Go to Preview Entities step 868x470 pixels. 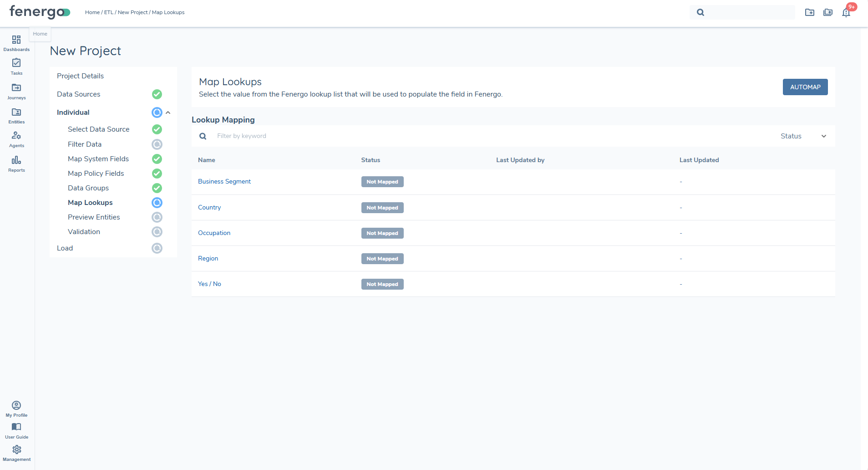click(94, 217)
